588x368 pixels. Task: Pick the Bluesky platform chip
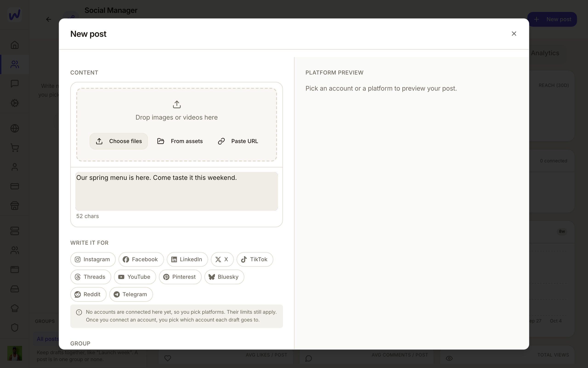pos(224,277)
